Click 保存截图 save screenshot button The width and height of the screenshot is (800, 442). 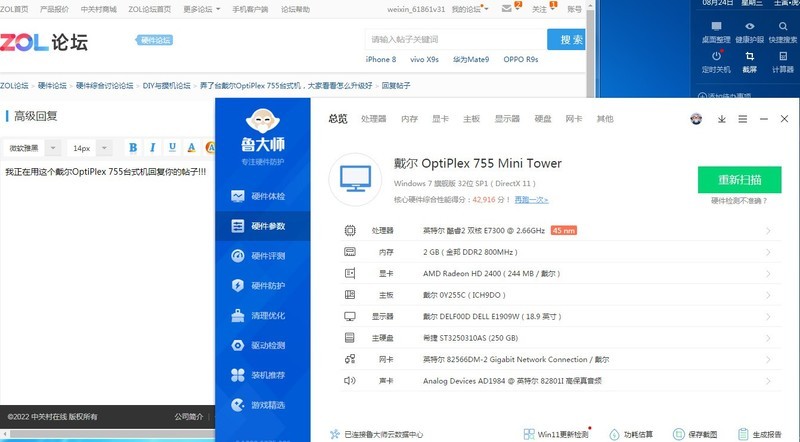[695, 434]
